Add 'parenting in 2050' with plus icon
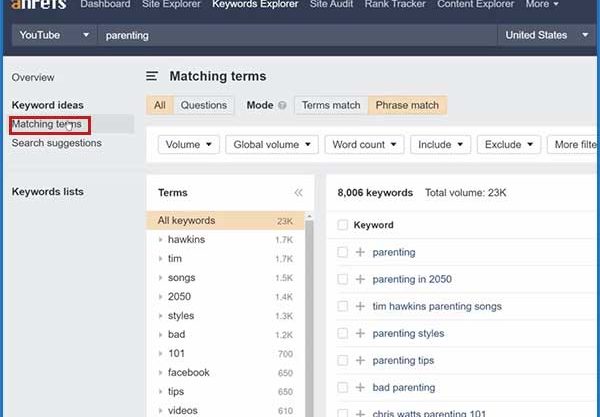The width and height of the screenshot is (600, 417). [360, 279]
